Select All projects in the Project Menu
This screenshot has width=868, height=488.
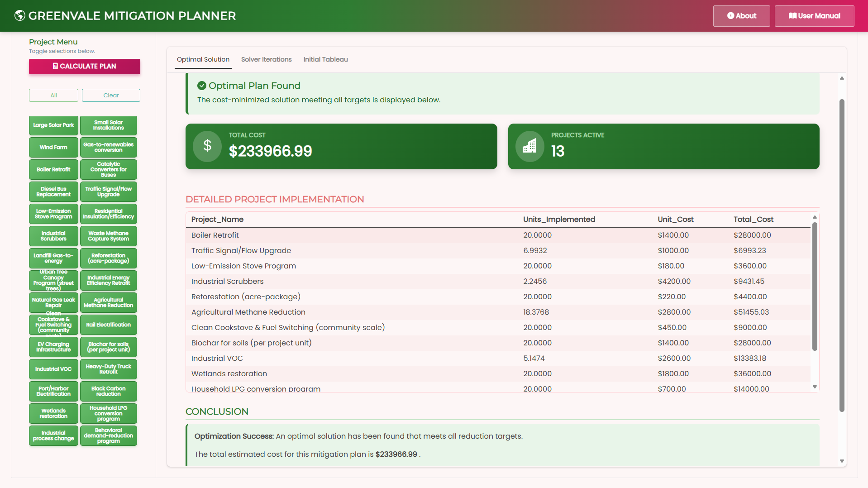[x=53, y=95]
